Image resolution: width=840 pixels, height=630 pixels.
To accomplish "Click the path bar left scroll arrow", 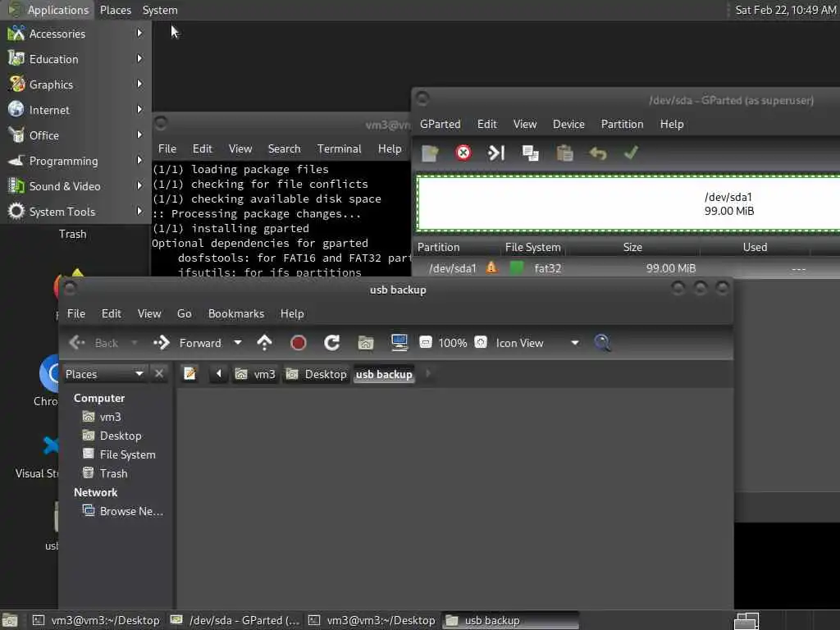I will point(218,373).
